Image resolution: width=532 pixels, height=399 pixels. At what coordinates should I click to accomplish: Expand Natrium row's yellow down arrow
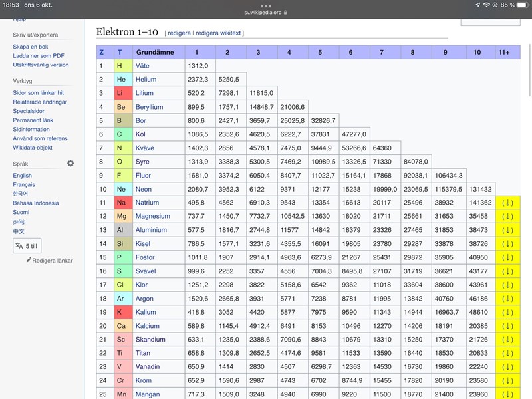click(508, 203)
